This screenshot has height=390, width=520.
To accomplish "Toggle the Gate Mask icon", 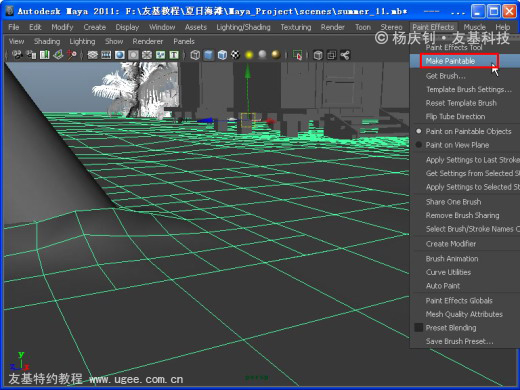I will coord(133,55).
